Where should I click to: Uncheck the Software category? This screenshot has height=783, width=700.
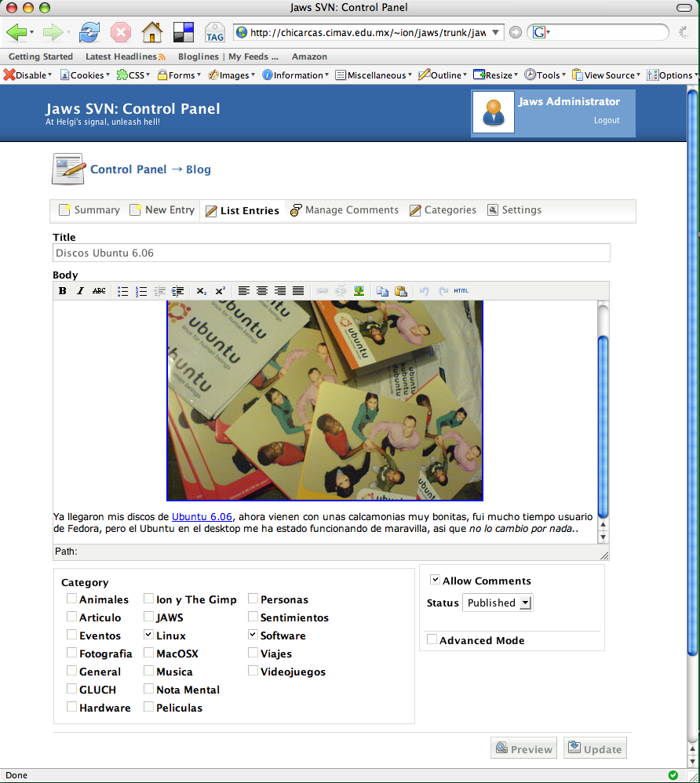pos(253,634)
